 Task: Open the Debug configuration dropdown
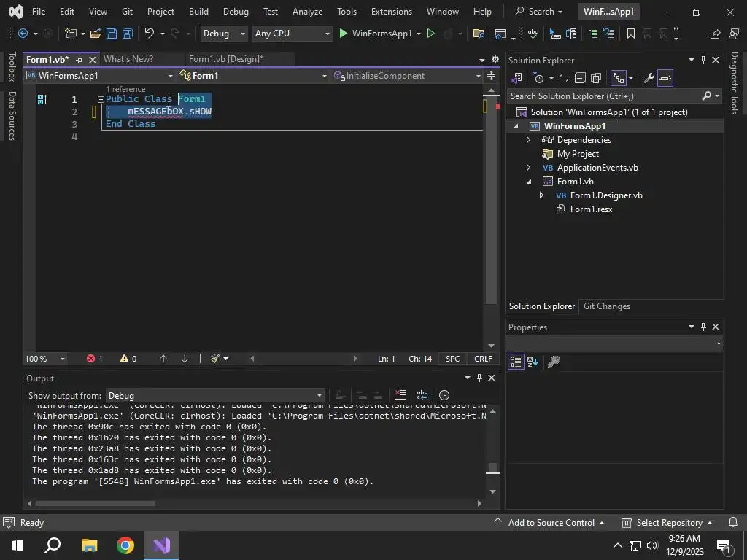[223, 34]
